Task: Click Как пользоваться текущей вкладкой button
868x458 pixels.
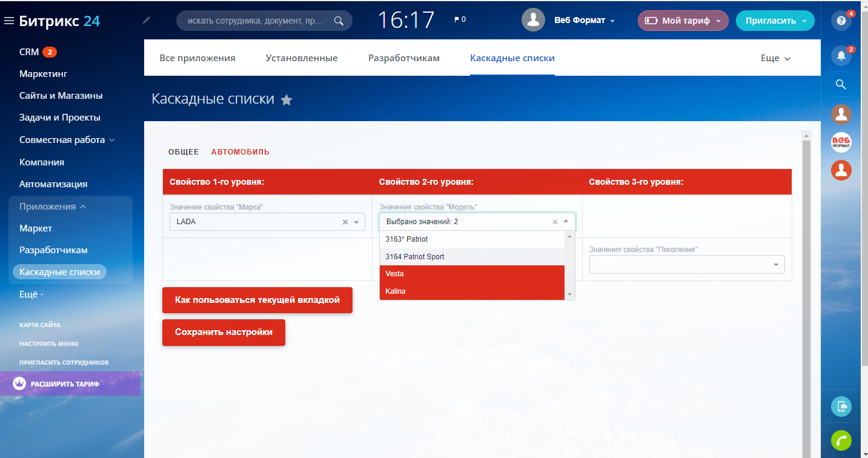Action: pyautogui.click(x=257, y=300)
